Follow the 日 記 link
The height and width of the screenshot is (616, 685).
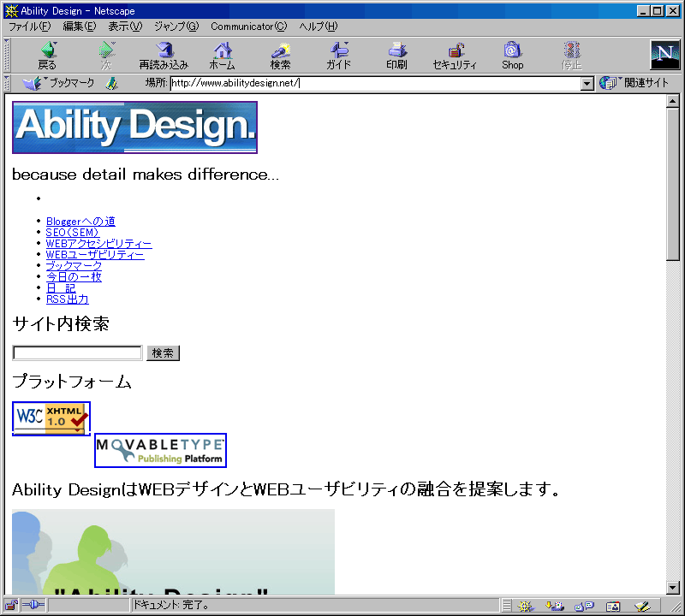(61, 287)
